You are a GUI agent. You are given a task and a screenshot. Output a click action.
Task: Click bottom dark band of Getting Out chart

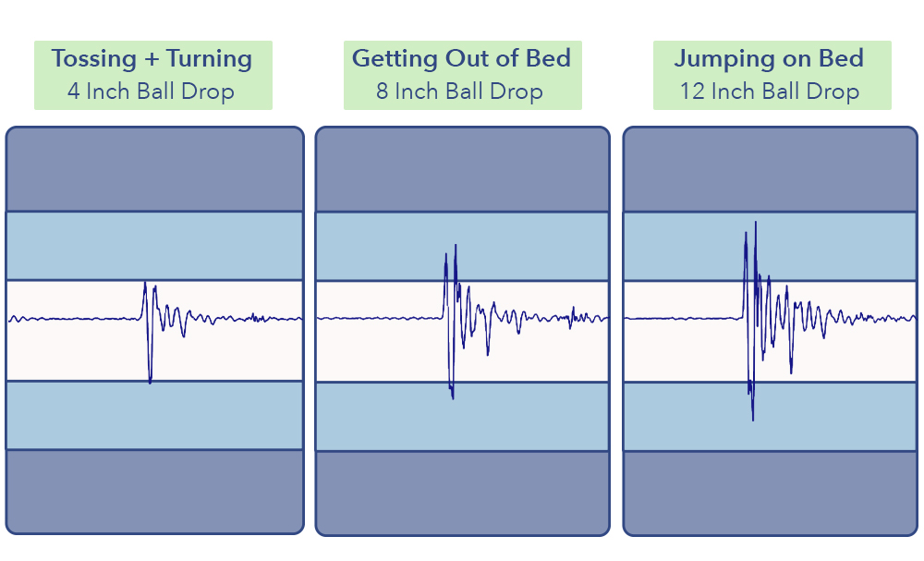pos(462,494)
